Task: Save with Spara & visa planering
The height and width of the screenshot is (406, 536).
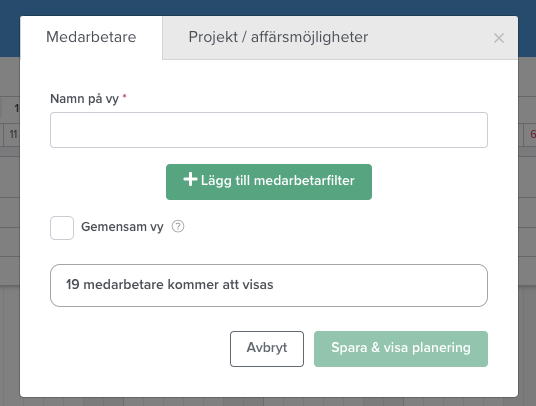Action: tap(401, 349)
